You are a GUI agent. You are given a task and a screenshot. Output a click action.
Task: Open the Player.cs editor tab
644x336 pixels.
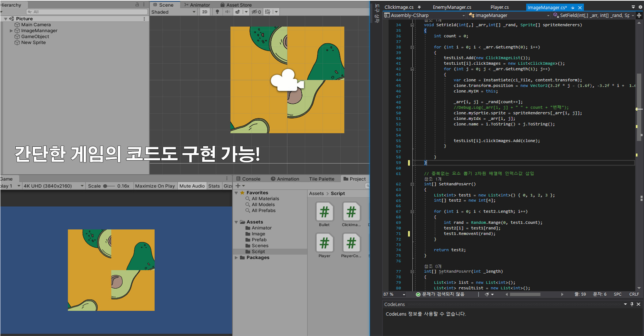click(x=499, y=7)
